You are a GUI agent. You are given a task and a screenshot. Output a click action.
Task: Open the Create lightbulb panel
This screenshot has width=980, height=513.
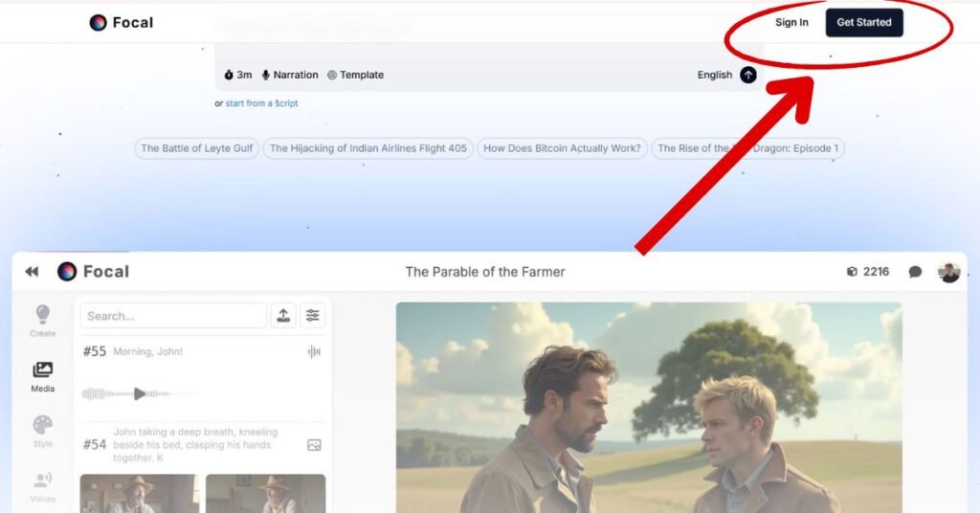click(42, 320)
